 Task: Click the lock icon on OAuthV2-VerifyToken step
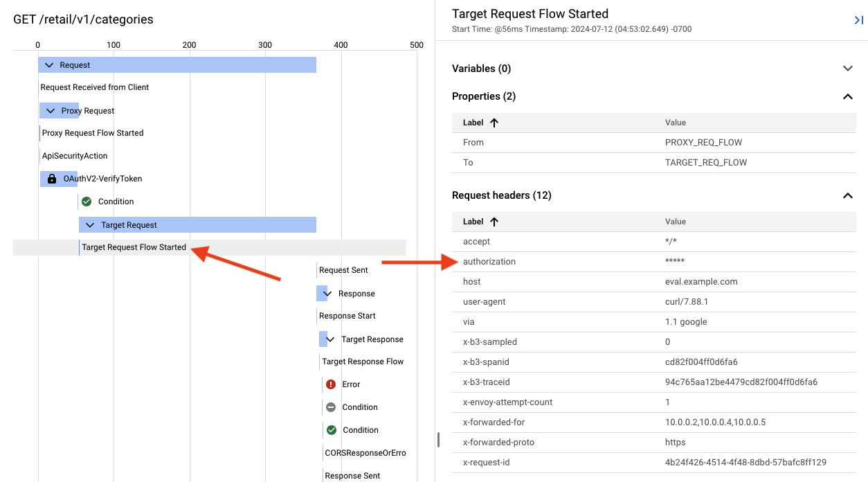(x=50, y=178)
